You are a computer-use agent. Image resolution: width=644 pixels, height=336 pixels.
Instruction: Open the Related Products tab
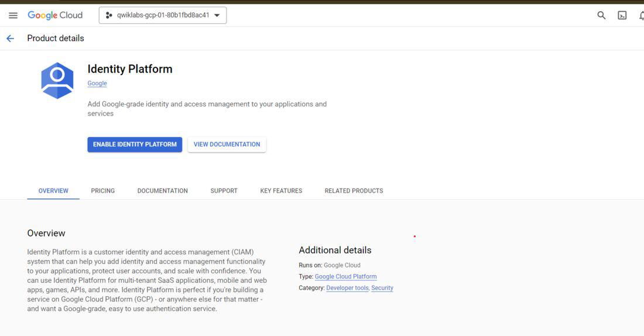(354, 191)
